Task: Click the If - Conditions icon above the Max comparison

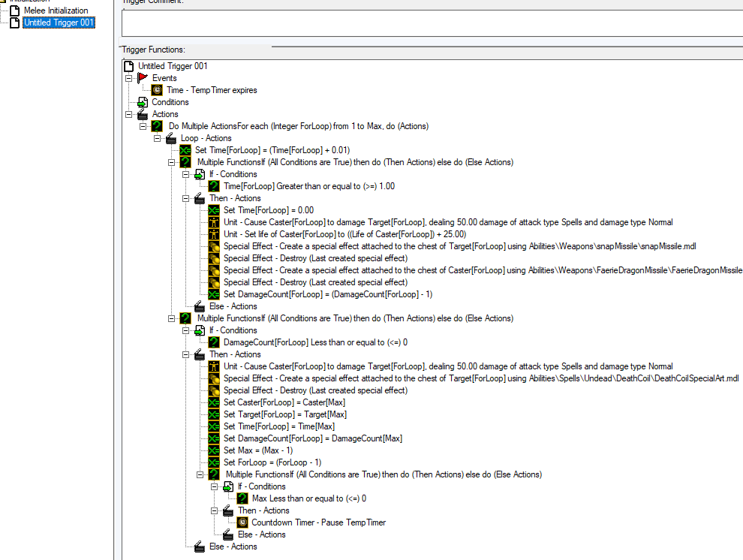Action: point(228,486)
